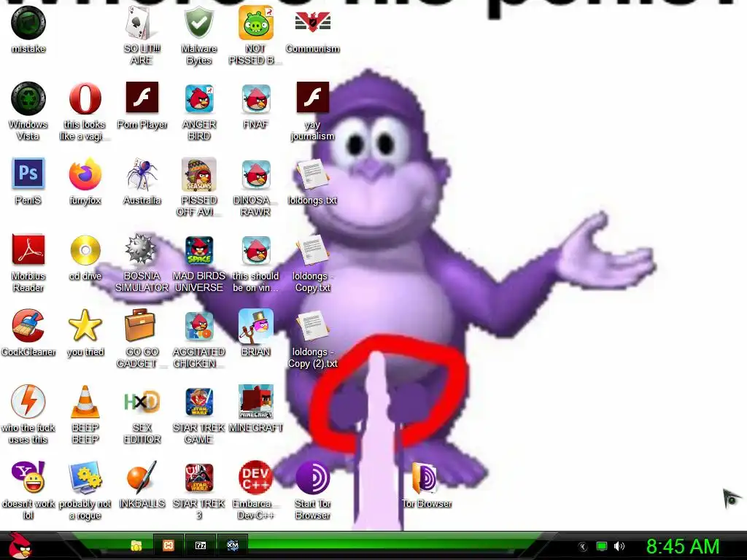The height and width of the screenshot is (560, 747).
Task: Open the loldongs.txt file
Action: coord(312,174)
